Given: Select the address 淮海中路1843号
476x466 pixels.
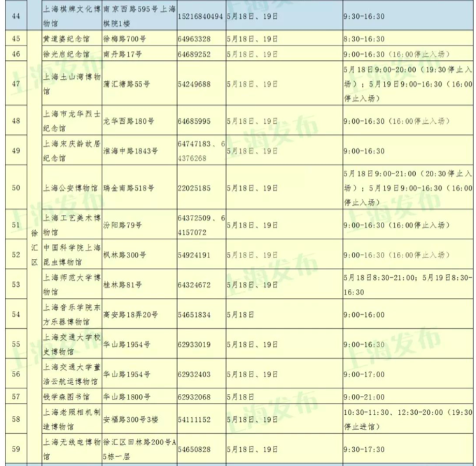Looking at the screenshot, I should pos(130,150).
